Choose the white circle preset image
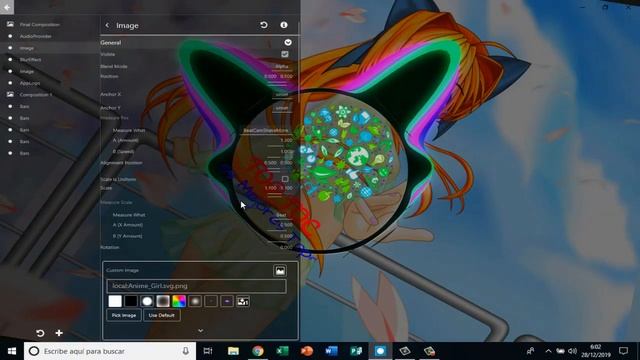Viewport: 640px width, 360px height. point(147,301)
